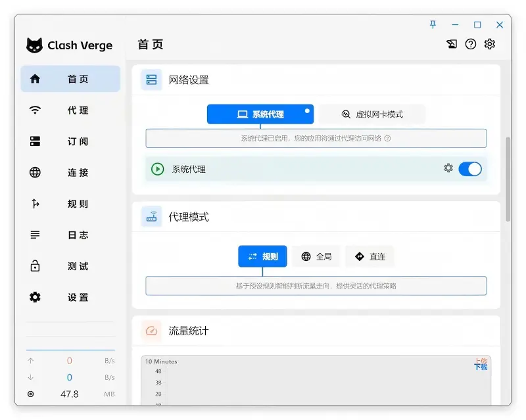Click the 47.8 memory usage value
This screenshot has height=420, width=526.
click(70, 394)
